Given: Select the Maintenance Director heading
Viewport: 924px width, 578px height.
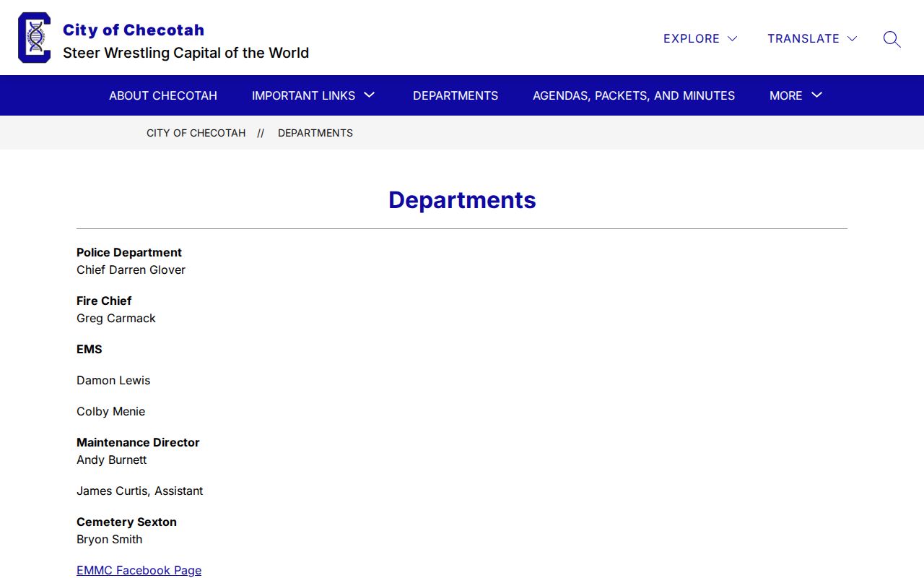Looking at the screenshot, I should [138, 442].
